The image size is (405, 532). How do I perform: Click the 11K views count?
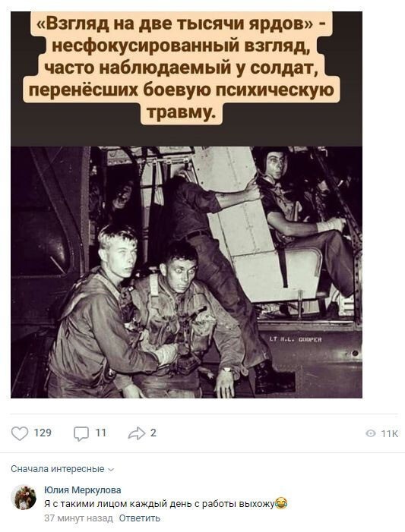[389, 434]
